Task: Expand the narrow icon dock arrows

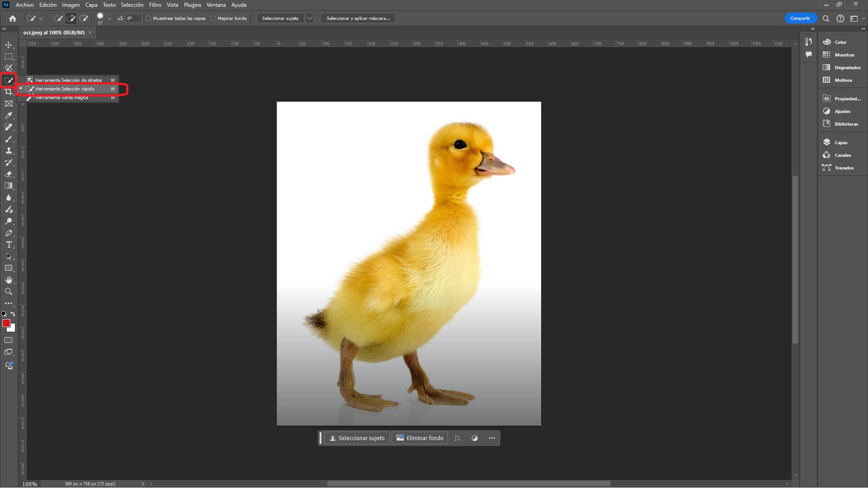Action: point(812,28)
